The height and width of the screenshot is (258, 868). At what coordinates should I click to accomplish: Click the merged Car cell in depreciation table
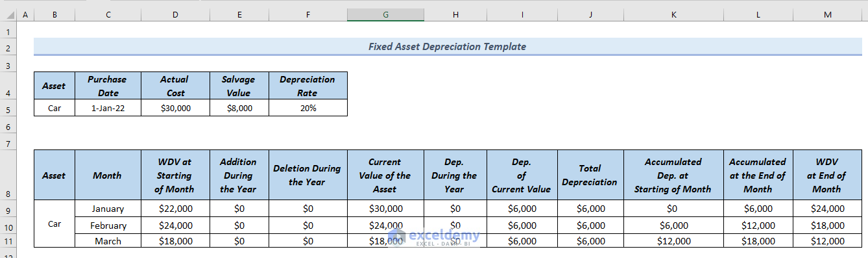pos(54,224)
